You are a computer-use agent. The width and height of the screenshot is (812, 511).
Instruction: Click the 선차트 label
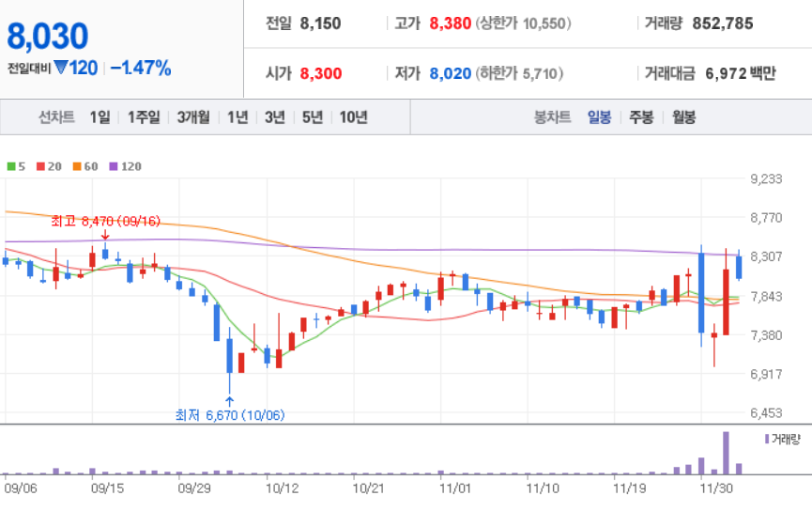[56, 117]
